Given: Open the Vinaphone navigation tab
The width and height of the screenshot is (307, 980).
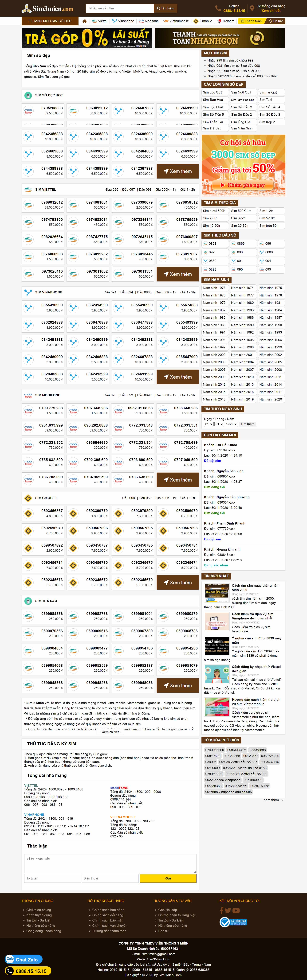Looking at the screenshot, I should tap(123, 21).
